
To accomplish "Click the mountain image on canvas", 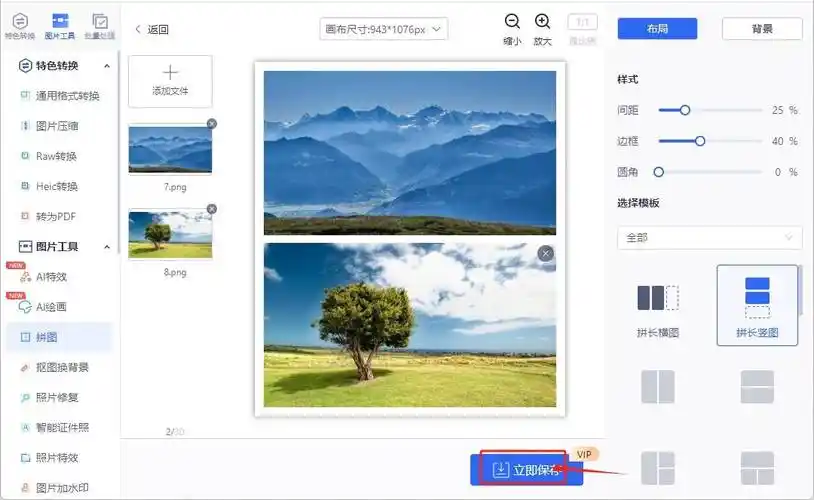I will tap(410, 153).
